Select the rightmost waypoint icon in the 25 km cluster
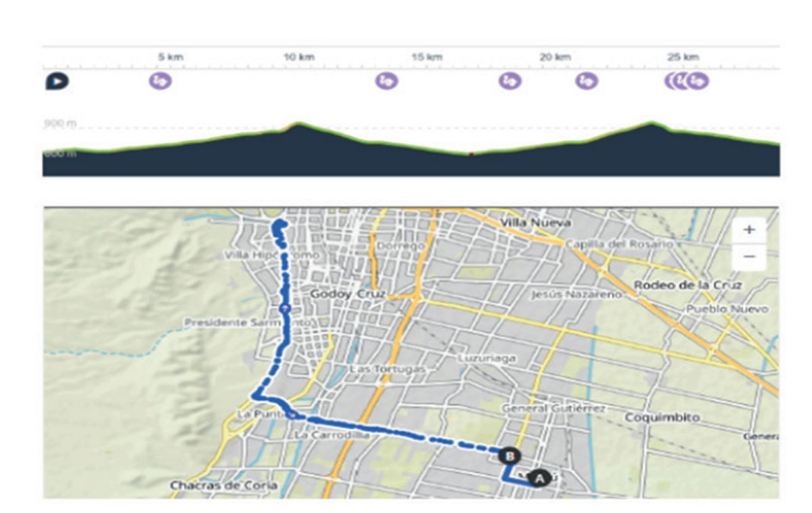This screenshot has width=812, height=513. click(x=698, y=81)
